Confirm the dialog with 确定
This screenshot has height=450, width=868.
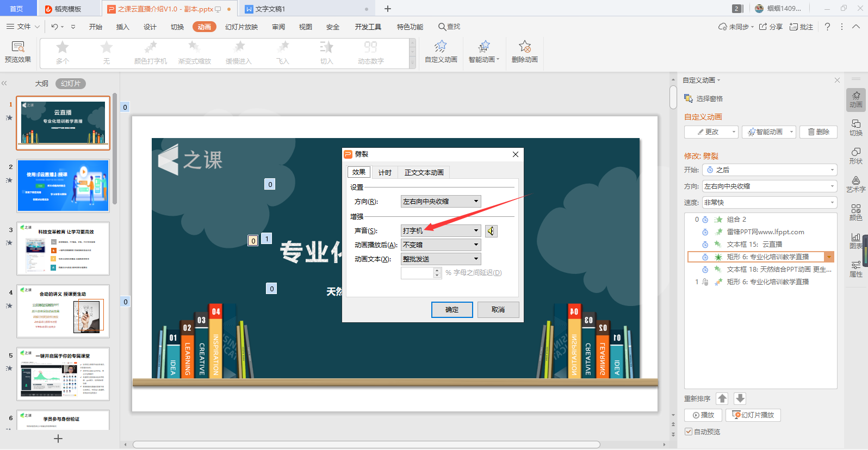(452, 310)
